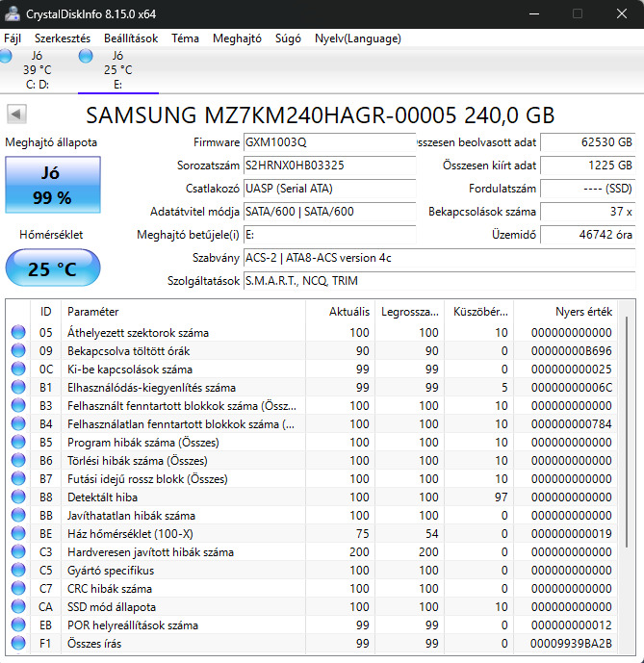Click the previous disk arrow button
644x663 pixels.
(x=16, y=115)
